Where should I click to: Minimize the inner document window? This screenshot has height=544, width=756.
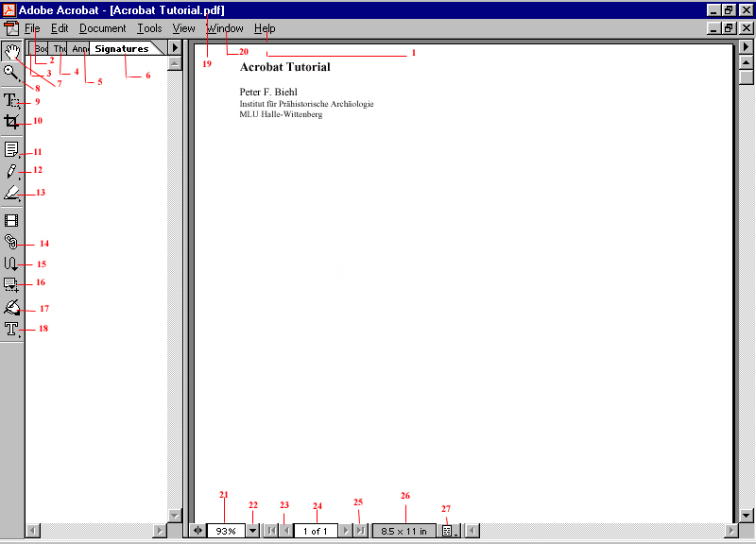click(x=713, y=28)
